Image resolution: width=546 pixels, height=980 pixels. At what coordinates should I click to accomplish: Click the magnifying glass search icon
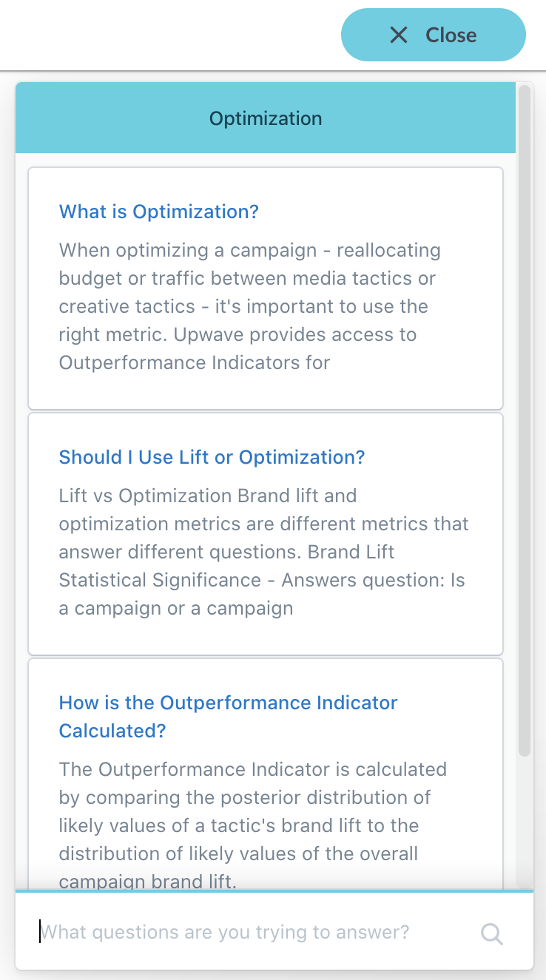(492, 933)
